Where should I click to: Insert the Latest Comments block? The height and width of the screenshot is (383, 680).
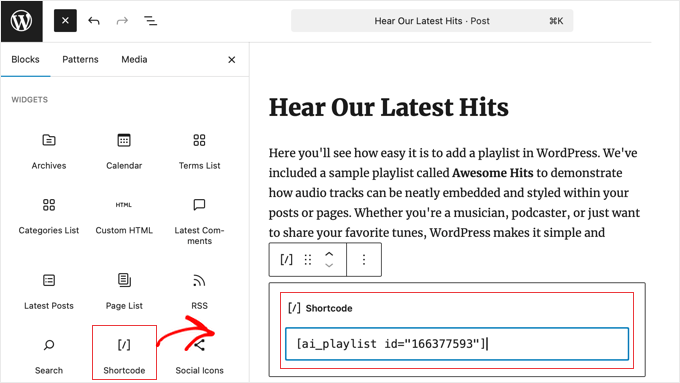click(x=199, y=221)
